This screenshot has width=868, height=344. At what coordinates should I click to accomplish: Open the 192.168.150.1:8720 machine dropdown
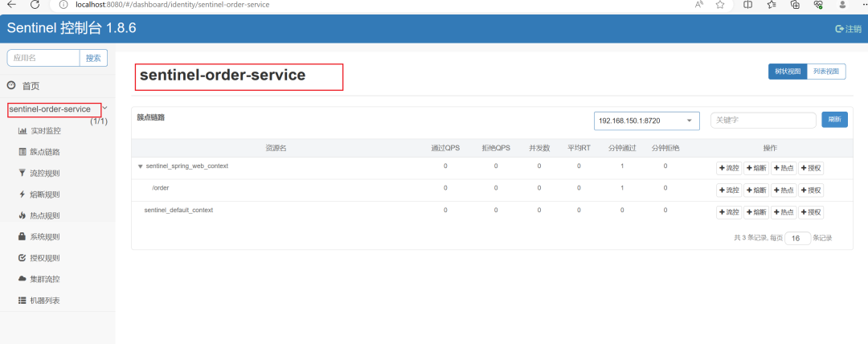(647, 121)
